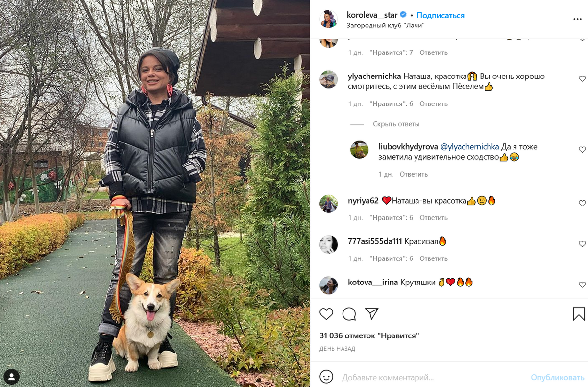Open the ylyachernichka username link
This screenshot has width=588, height=387.
pos(374,77)
